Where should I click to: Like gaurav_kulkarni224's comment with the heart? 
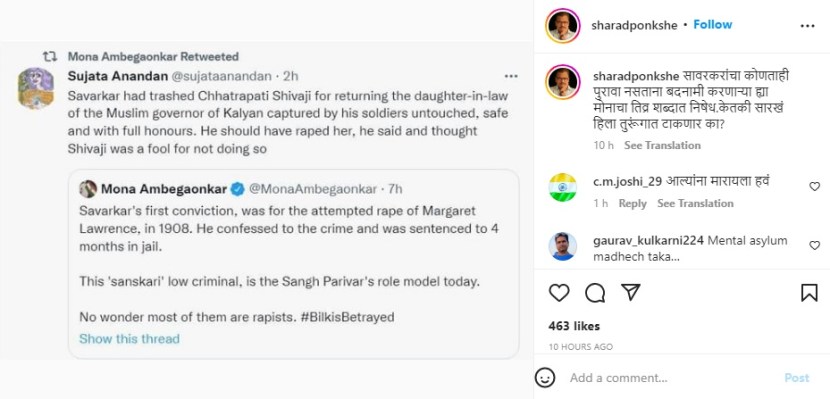click(815, 245)
